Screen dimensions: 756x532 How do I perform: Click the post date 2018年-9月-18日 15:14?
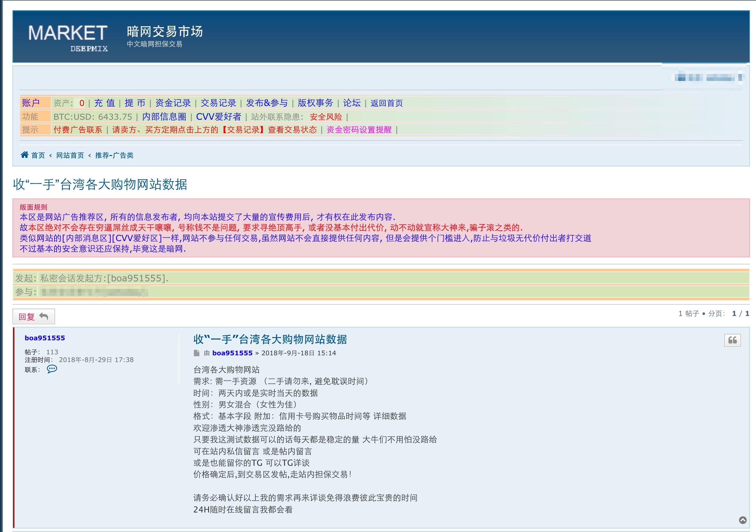click(x=299, y=353)
